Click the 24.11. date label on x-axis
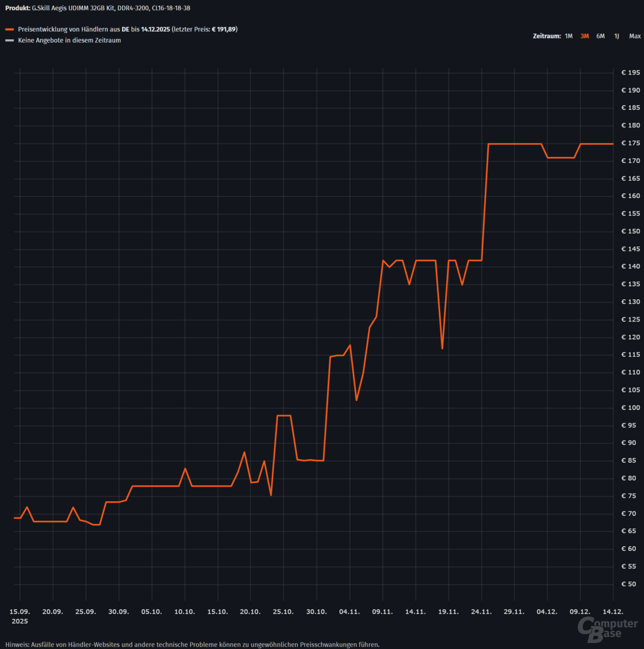This screenshot has height=649, width=644. point(481,611)
